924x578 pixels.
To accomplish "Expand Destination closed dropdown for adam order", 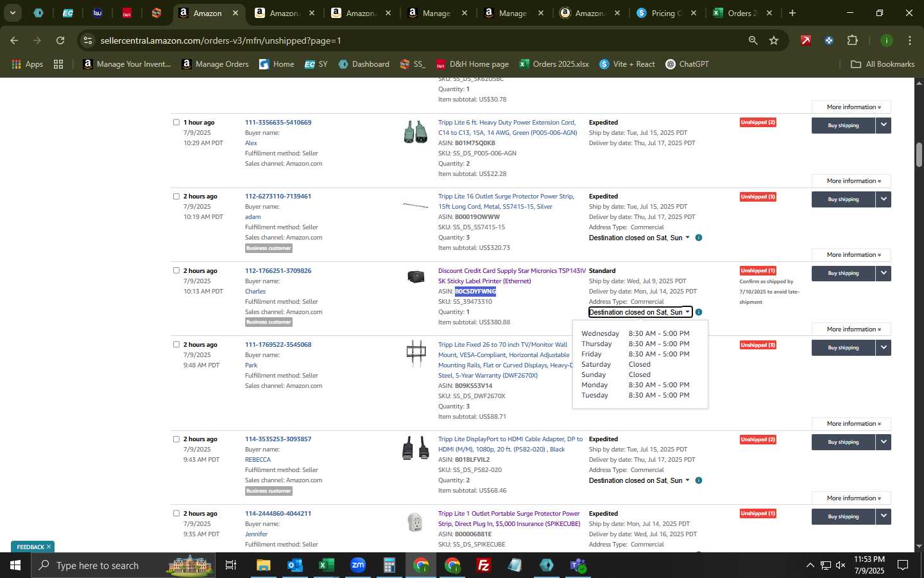I will tap(639, 238).
